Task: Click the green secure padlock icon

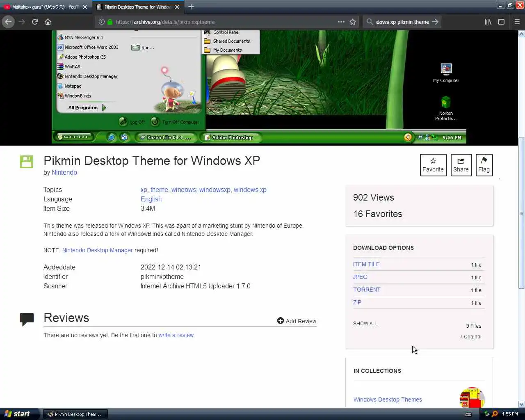Action: 110,22
